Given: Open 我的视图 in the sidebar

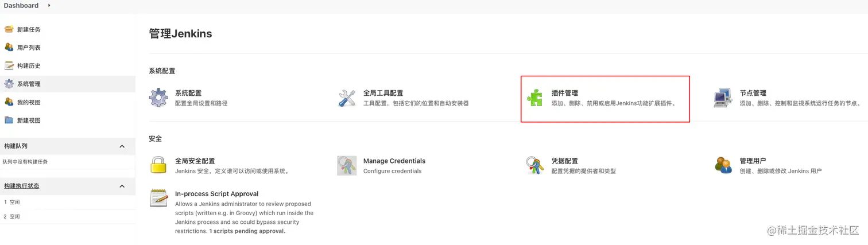Looking at the screenshot, I should [x=29, y=102].
